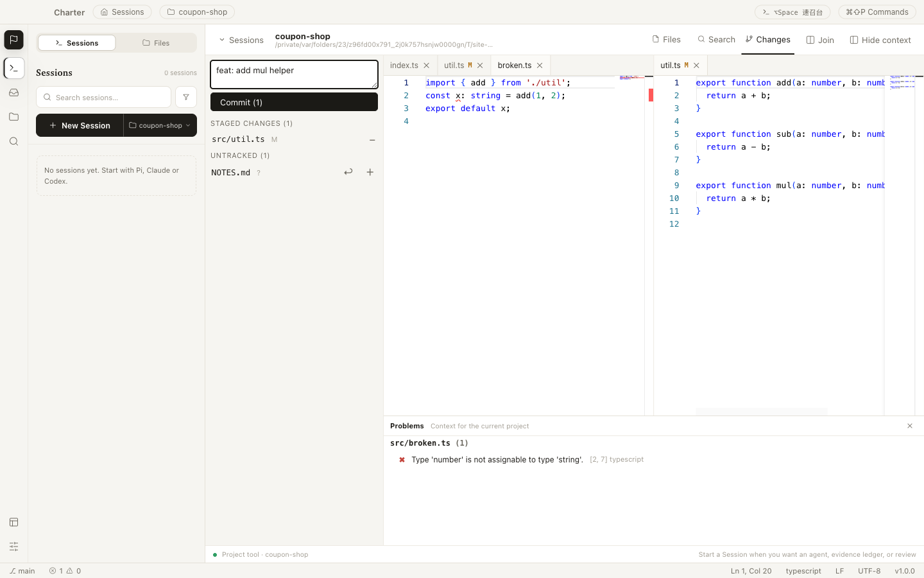924x578 pixels.
Task: Open the Files view in top toolbar
Action: [x=666, y=39]
